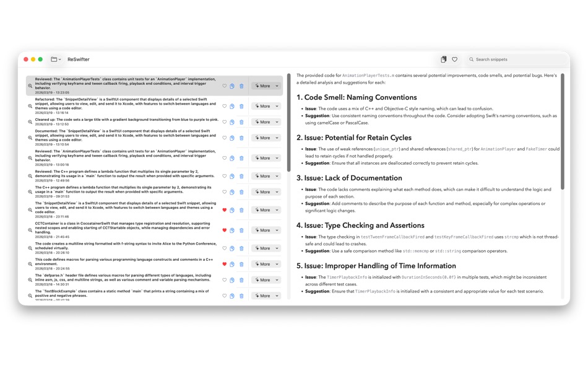Click the More button on the Documented snippet
The image size is (588, 368).
(x=265, y=138)
